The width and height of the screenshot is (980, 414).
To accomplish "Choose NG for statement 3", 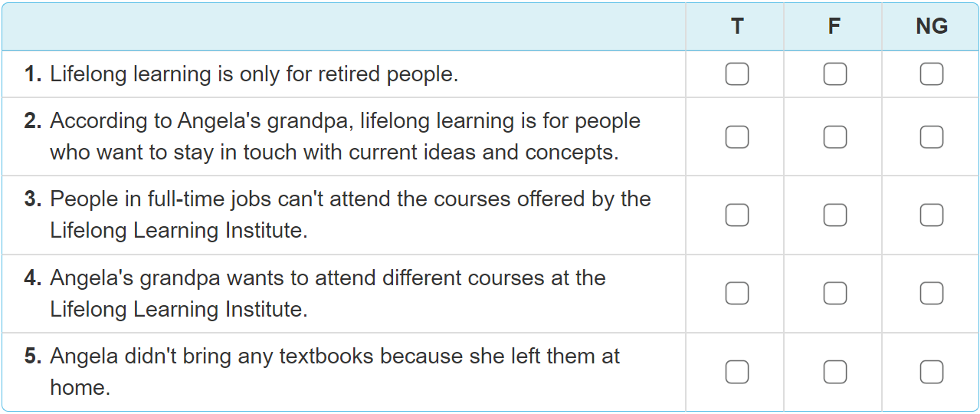I will 932,215.
